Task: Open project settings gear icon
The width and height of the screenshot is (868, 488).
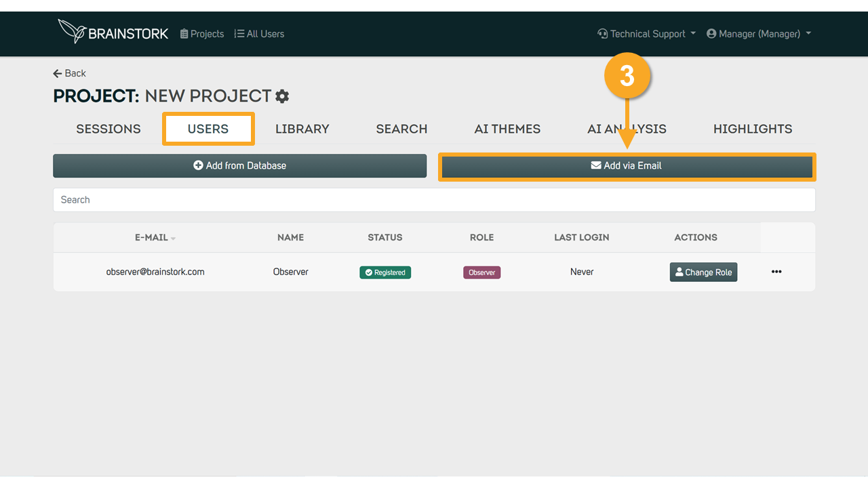Action: (282, 96)
